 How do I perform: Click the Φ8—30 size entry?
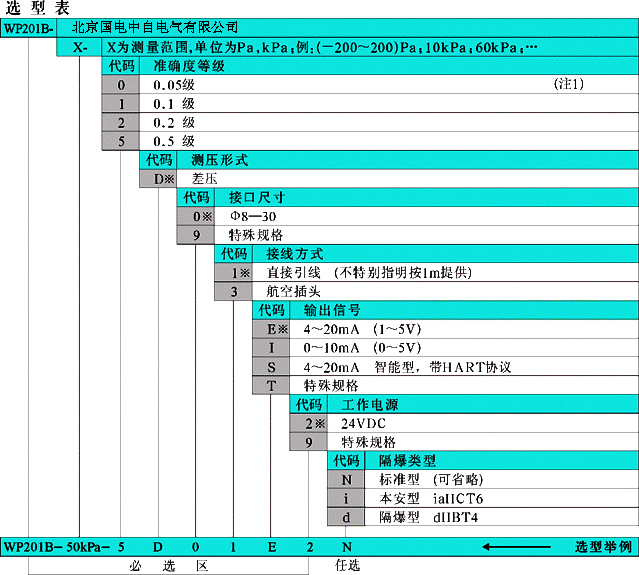click(253, 216)
